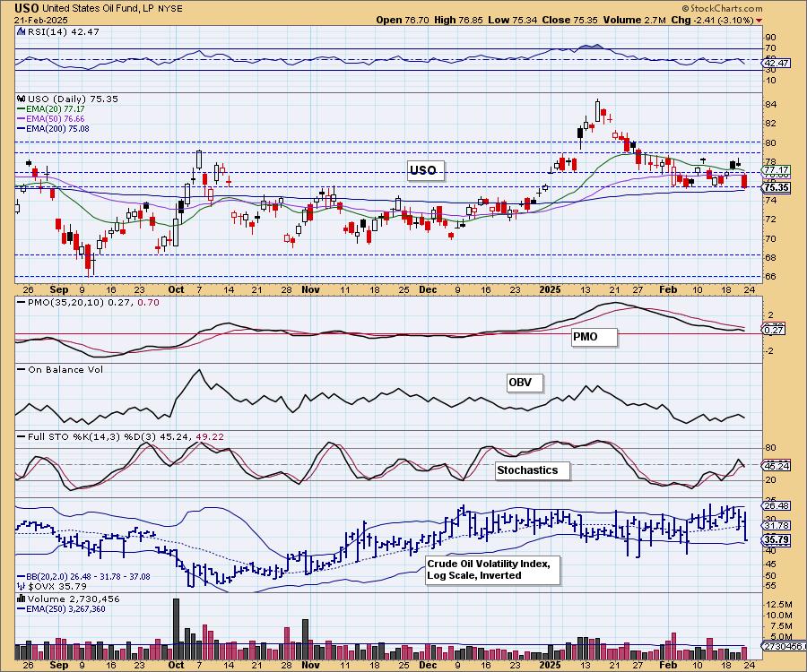This screenshot has height=672, width=807.
Task: Click the red down-arrow next to Chg
Action: [x=759, y=21]
